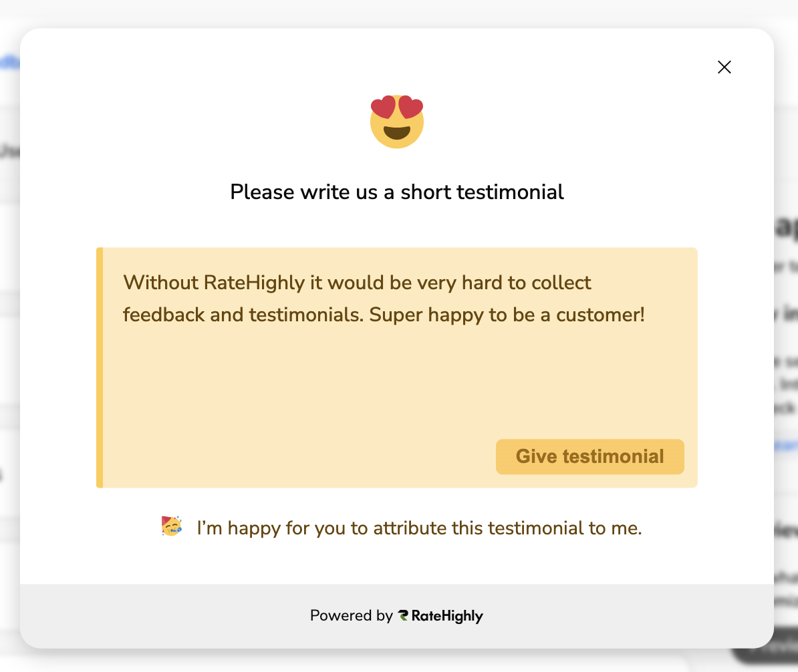Open the RateHighly wordmark link
798x672 pixels.
point(447,616)
